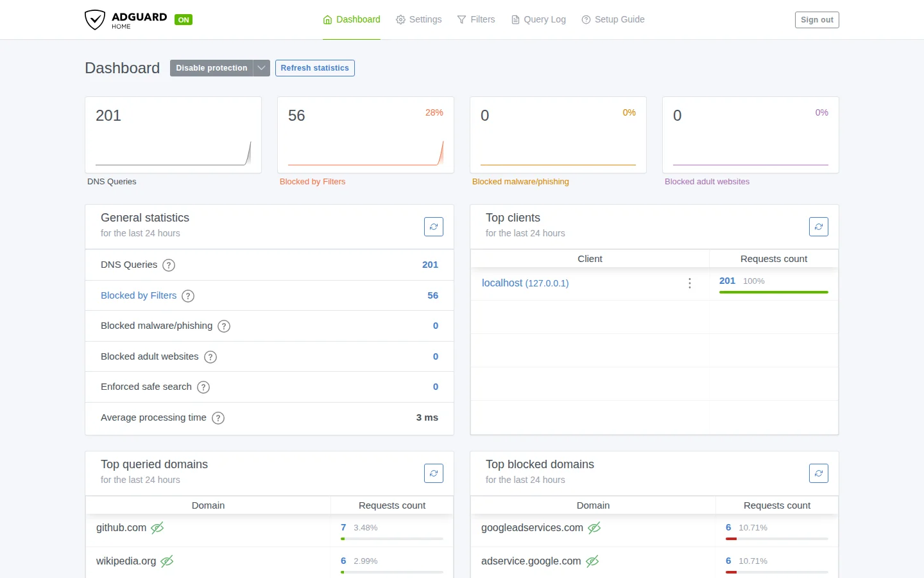
Task: Click the Refresh statistics button
Action: pyautogui.click(x=315, y=68)
